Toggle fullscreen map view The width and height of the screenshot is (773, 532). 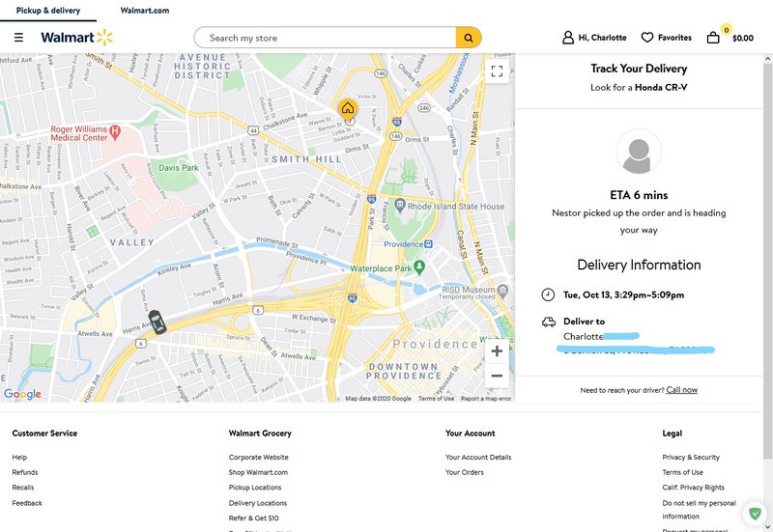497,70
